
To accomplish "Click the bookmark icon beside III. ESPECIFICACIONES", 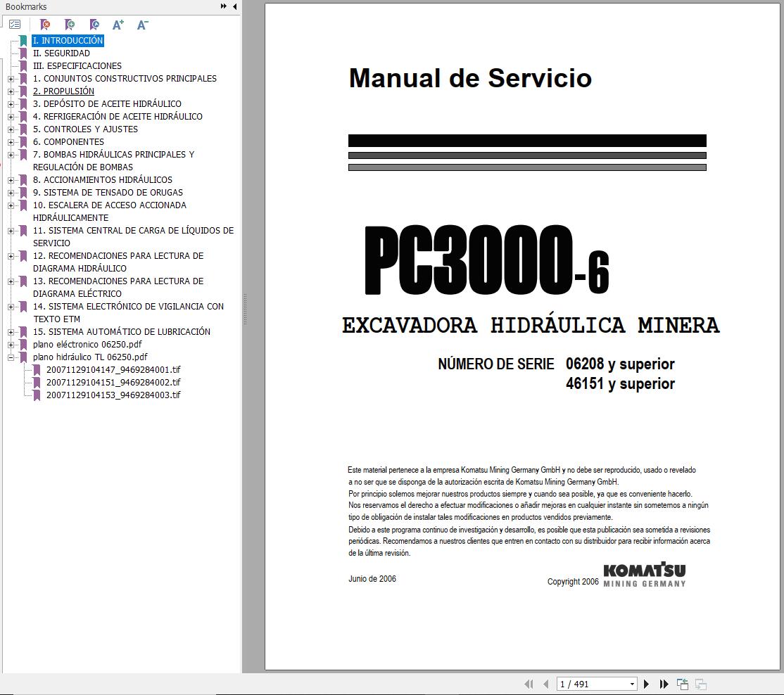I will 23,66.
